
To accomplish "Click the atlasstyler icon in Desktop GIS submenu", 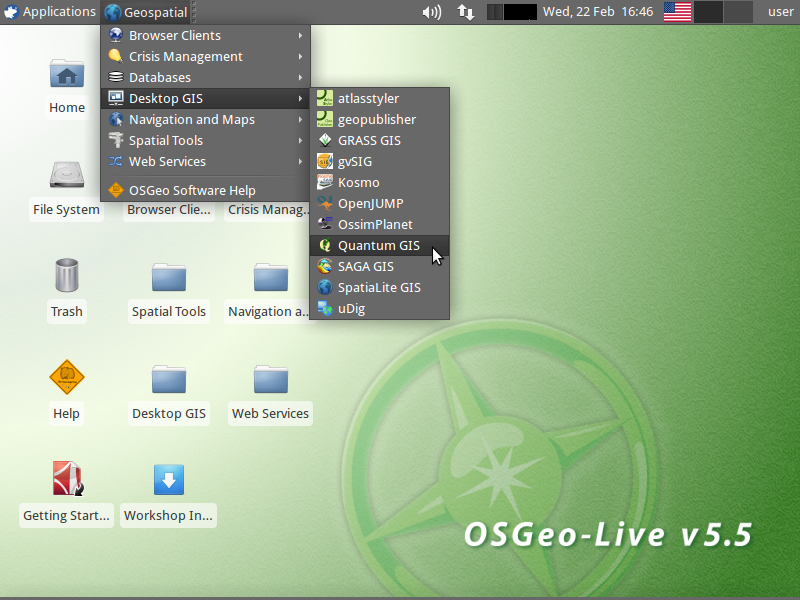I will (x=324, y=98).
